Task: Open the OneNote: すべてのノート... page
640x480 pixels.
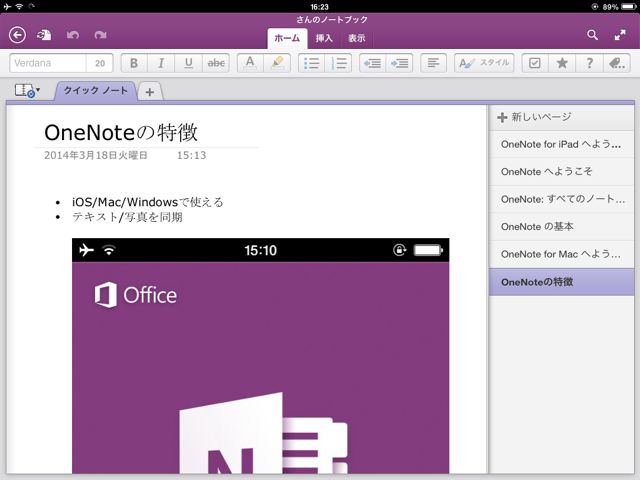Action: click(561, 199)
